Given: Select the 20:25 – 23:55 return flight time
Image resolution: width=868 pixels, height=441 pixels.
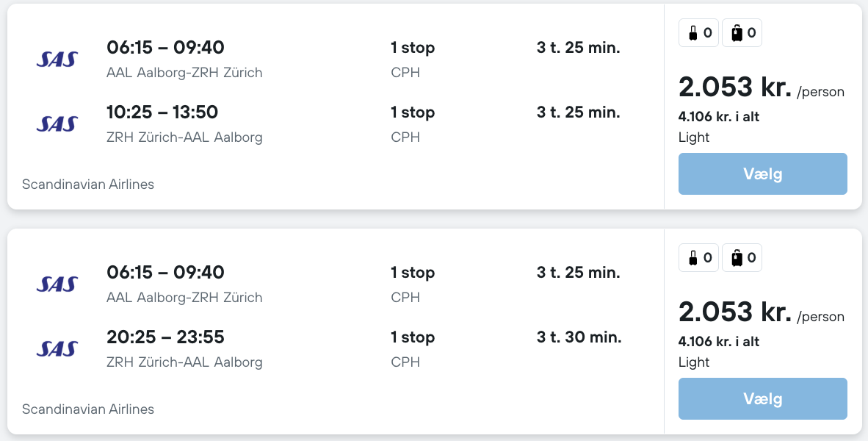Looking at the screenshot, I should 165,337.
